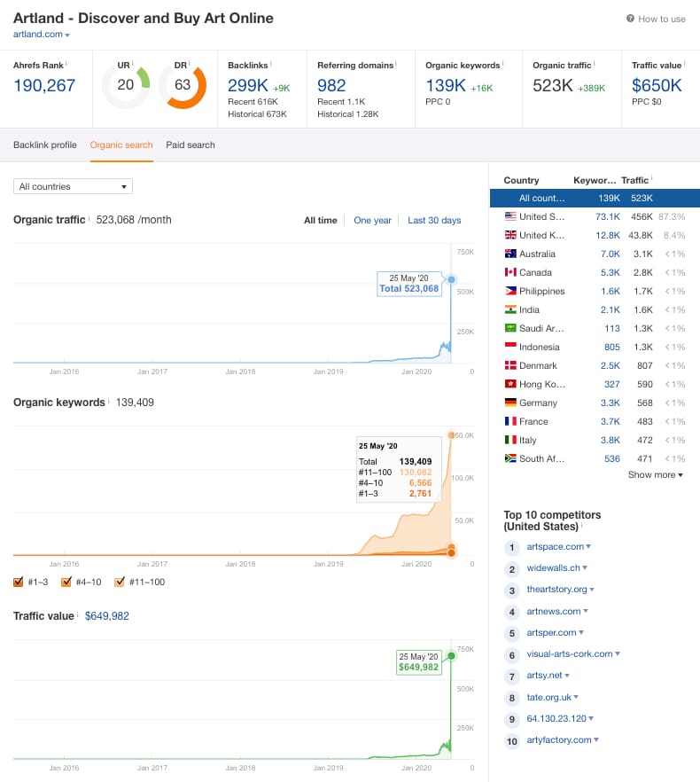Open competitor link artspace.com
700x782 pixels.
click(x=555, y=546)
